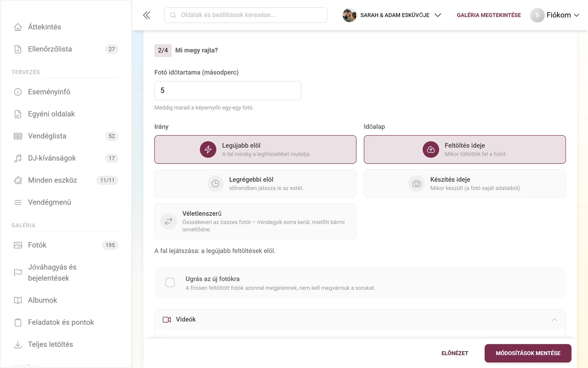The height and width of the screenshot is (368, 588).
Task: Choose Véletlenszerű shuffle option
Action: (x=255, y=221)
